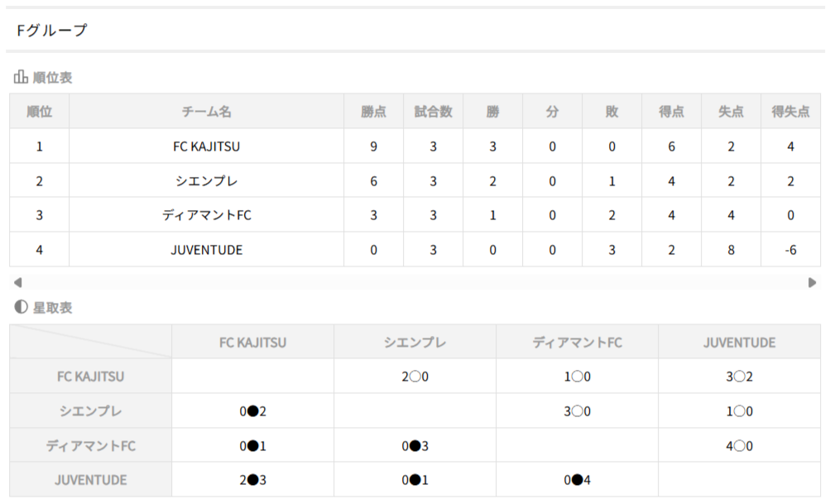The image size is (830, 504).
Task: Click the JUVENTUDE vs FC KAJITSU 2●3 result
Action: pos(252,480)
